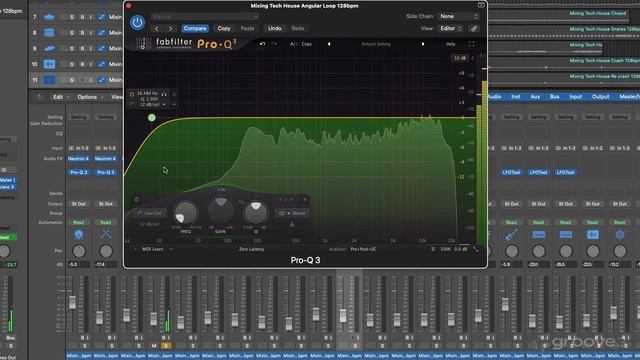Open the Analyzer Pre+Post+SC menu

tap(363, 249)
